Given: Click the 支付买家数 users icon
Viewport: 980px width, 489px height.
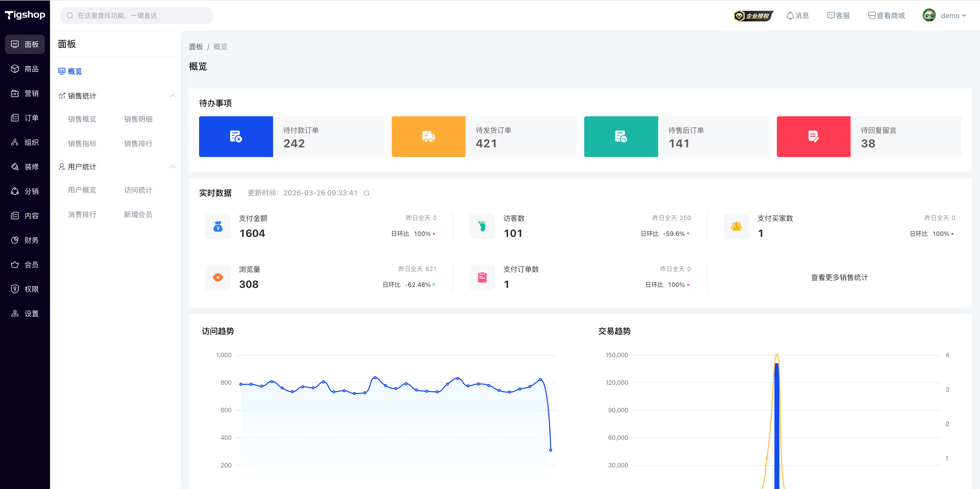Looking at the screenshot, I should tap(737, 226).
